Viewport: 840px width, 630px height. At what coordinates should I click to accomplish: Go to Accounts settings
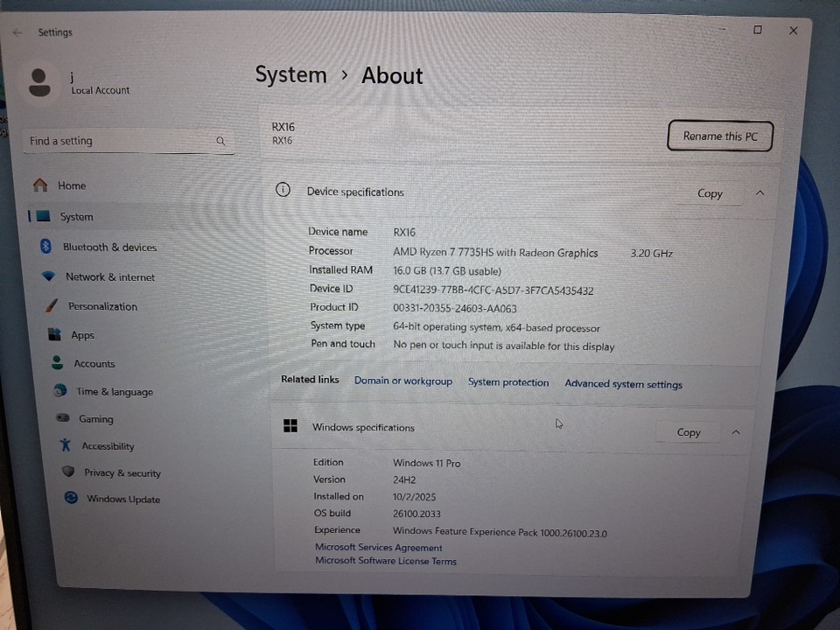tap(94, 364)
